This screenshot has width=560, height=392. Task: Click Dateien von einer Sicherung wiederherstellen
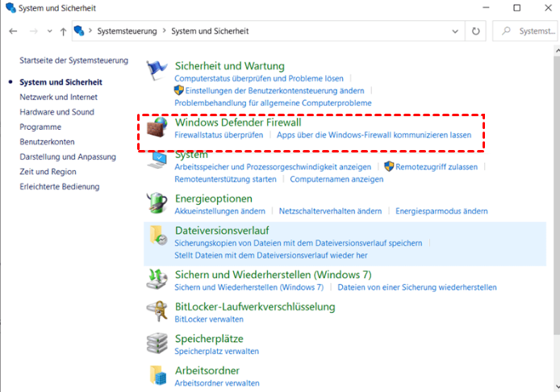coord(417,287)
